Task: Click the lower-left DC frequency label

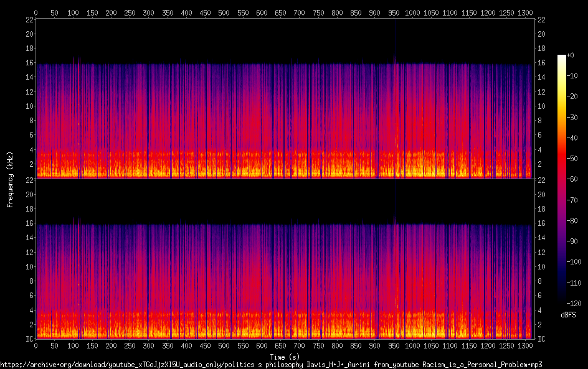Action: pos(29,339)
